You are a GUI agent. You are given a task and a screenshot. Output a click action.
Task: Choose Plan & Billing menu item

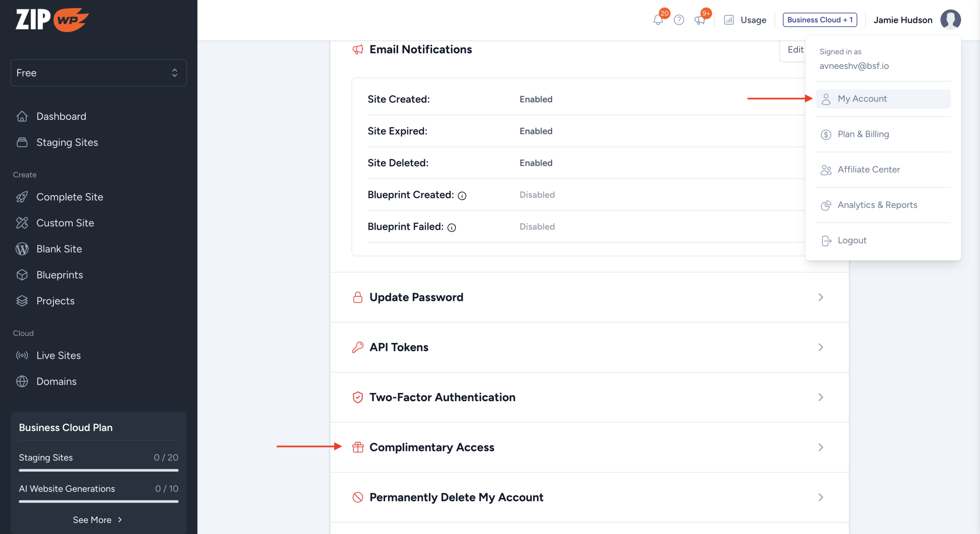[863, 134]
